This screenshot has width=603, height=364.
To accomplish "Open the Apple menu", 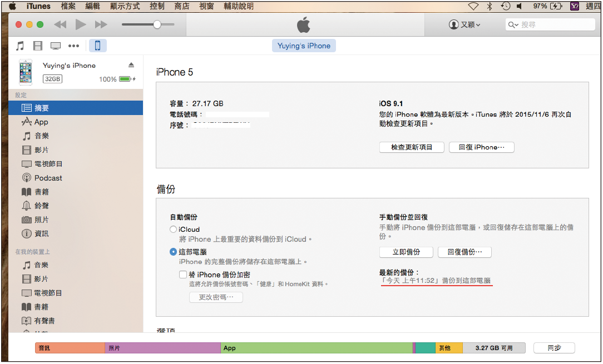I will pyautogui.click(x=12, y=6).
